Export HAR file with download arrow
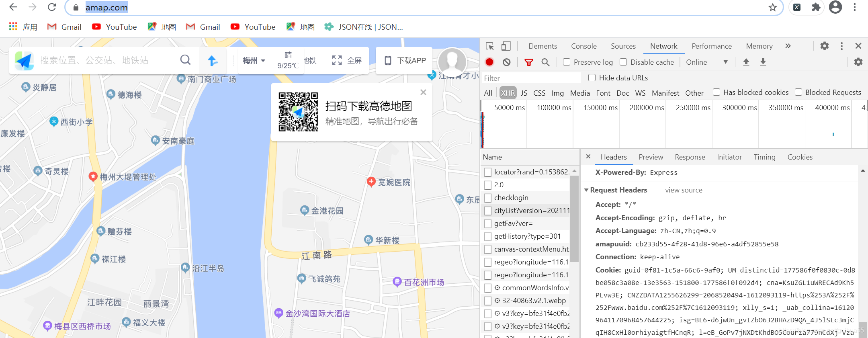This screenshot has height=338, width=868. (x=763, y=62)
